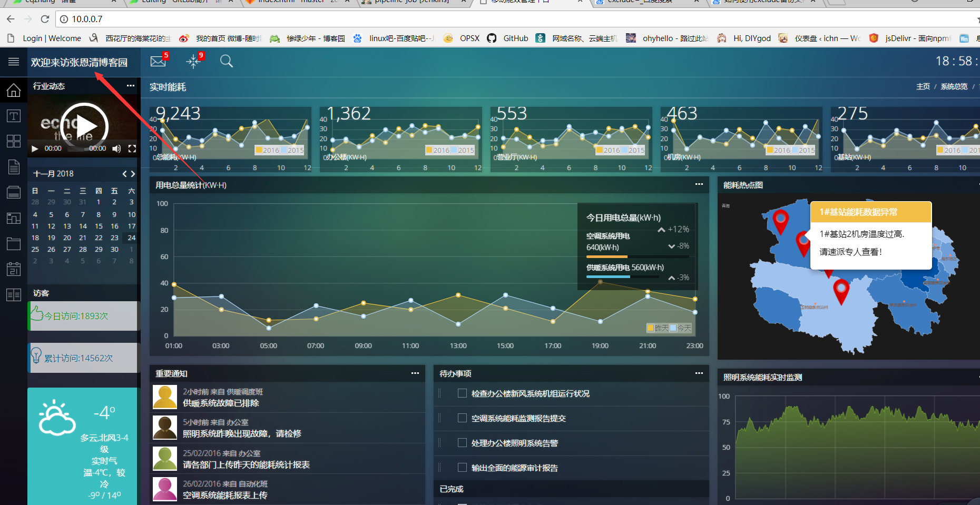Go to previous calendar month

125,174
